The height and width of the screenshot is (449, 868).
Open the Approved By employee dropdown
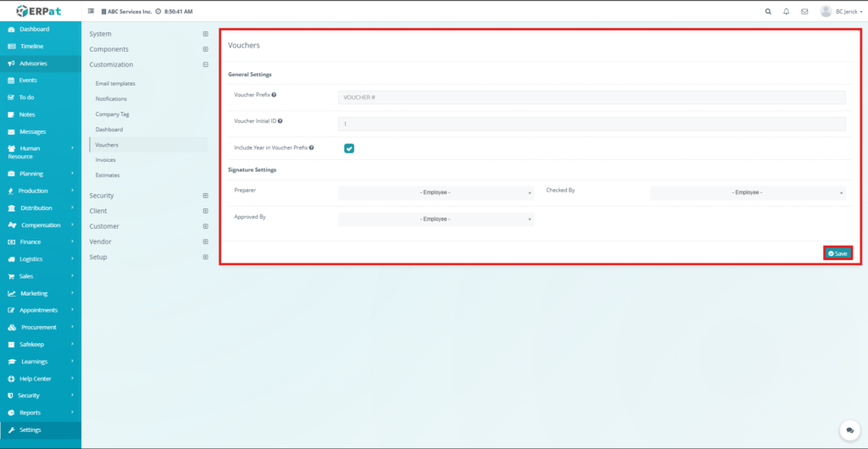click(436, 219)
